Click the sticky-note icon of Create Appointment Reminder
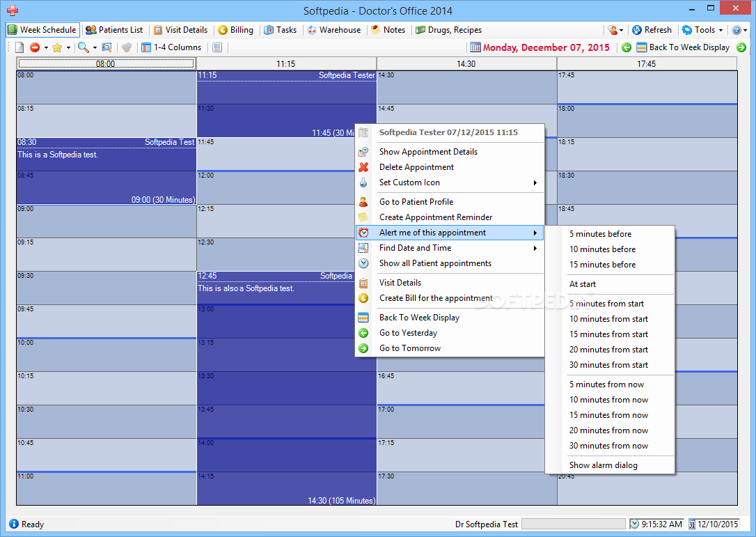Viewport: 756px width, 537px height. point(363,217)
